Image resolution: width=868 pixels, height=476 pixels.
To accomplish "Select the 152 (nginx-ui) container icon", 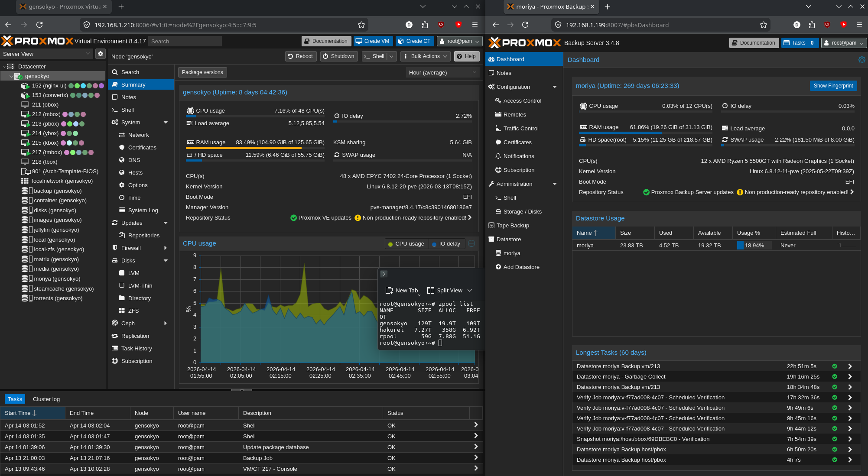I will (x=25, y=86).
